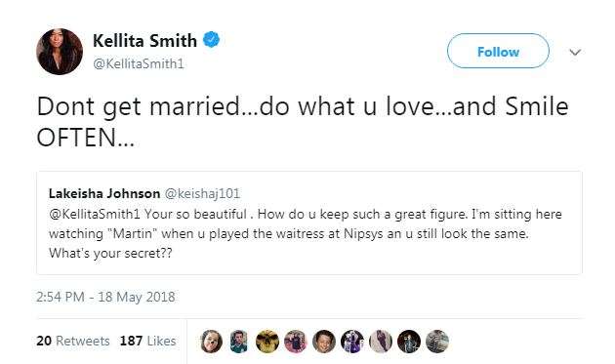Click the blue verified badge

pos(212,40)
